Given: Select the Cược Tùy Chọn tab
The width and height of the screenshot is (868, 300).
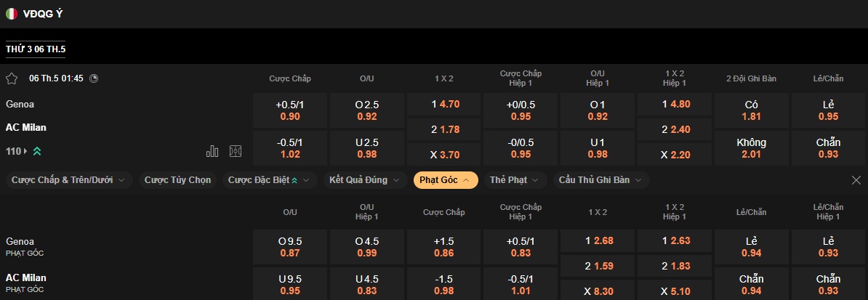Looking at the screenshot, I should pyautogui.click(x=177, y=180).
